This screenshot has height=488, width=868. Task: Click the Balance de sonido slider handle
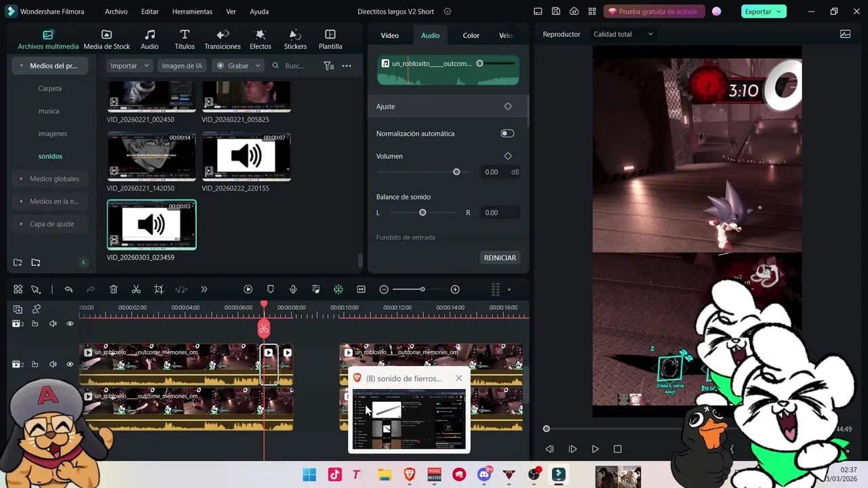click(422, 213)
